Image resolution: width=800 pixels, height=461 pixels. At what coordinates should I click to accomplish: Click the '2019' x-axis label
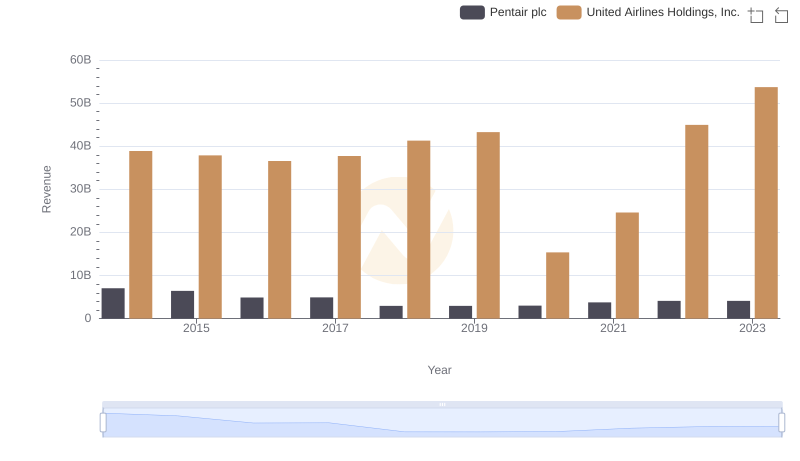coord(474,328)
